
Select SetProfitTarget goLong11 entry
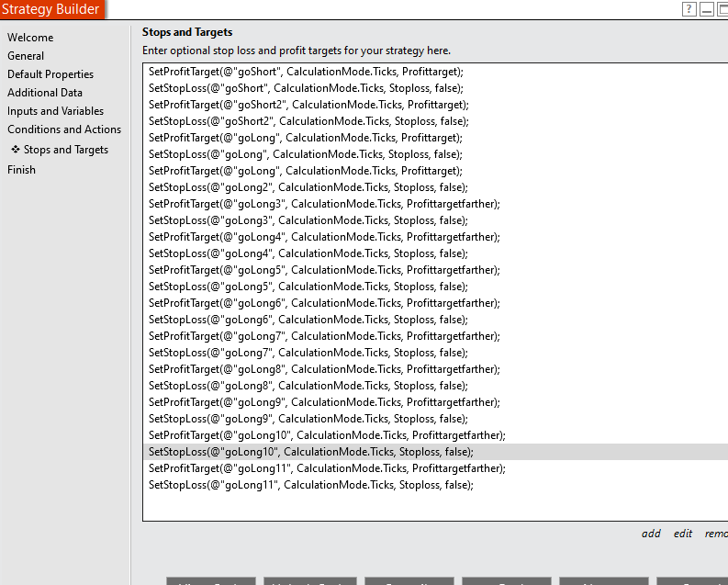tap(435, 468)
